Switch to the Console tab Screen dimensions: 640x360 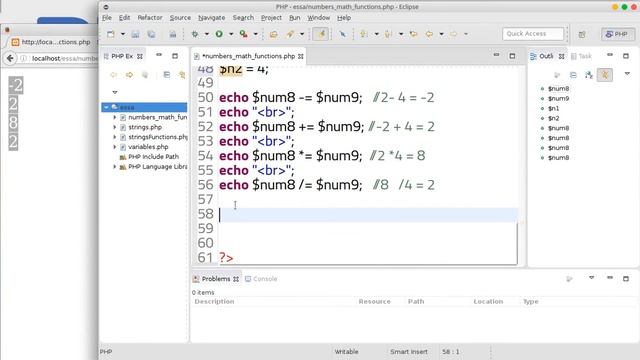pos(261,279)
